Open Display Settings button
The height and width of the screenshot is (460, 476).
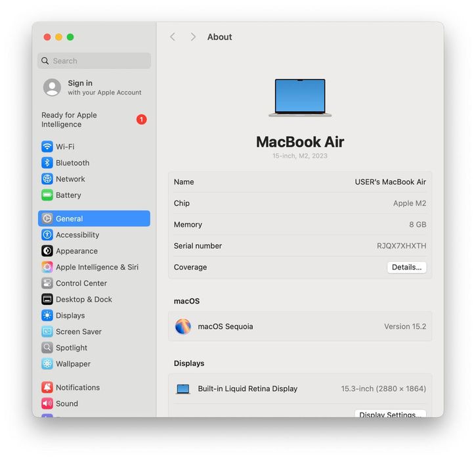point(390,414)
